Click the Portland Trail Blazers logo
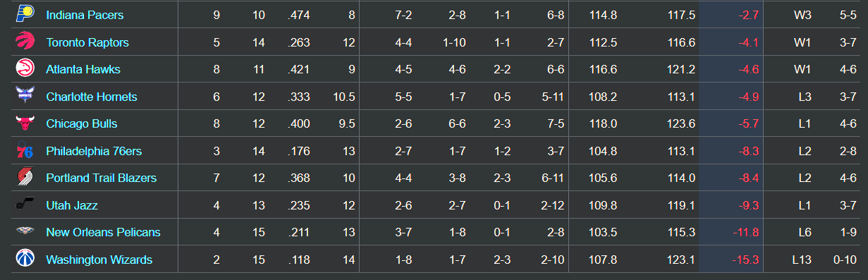868x280 pixels. (24, 178)
